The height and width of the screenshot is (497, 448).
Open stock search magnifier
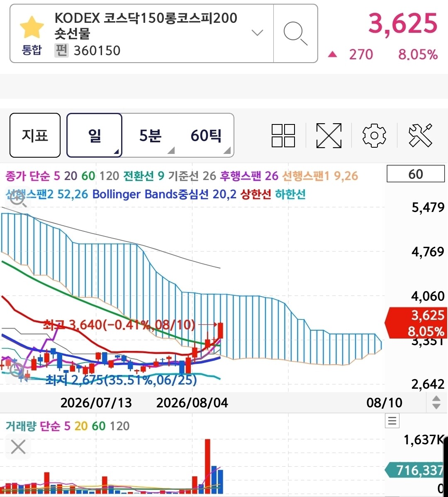tap(295, 33)
